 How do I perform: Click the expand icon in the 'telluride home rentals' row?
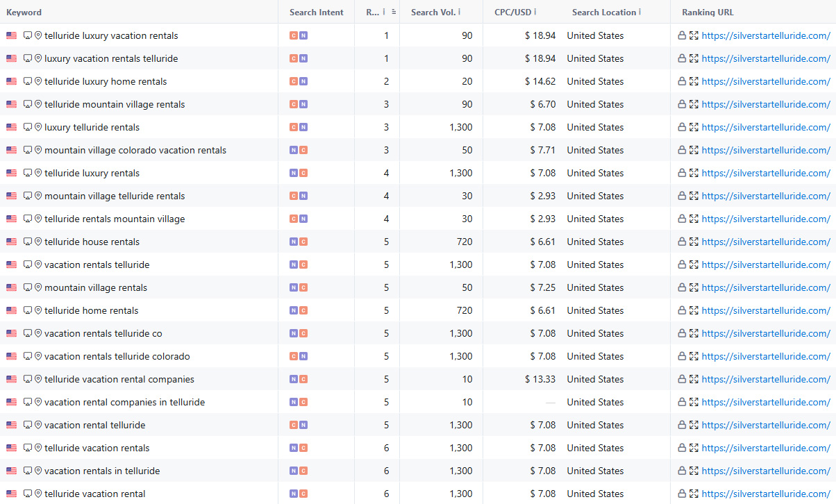(x=693, y=310)
